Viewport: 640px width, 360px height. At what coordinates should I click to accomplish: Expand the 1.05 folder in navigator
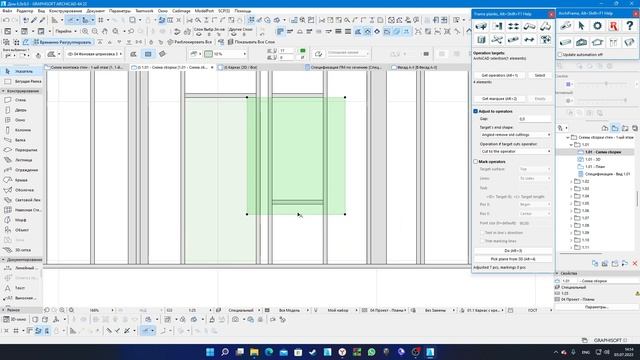pyautogui.click(x=571, y=203)
